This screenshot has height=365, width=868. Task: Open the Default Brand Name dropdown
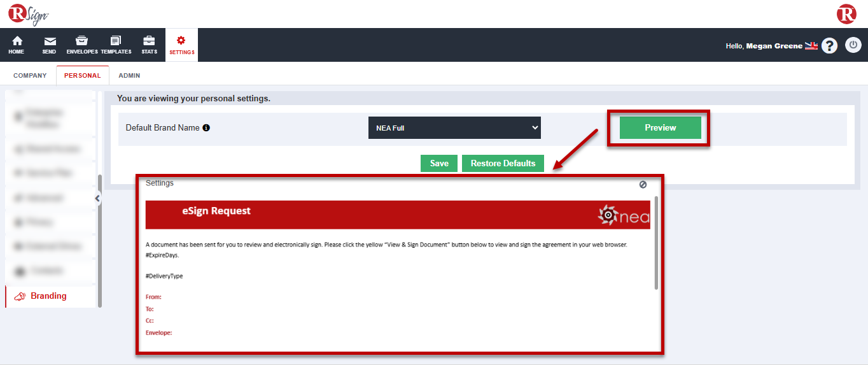[454, 127]
